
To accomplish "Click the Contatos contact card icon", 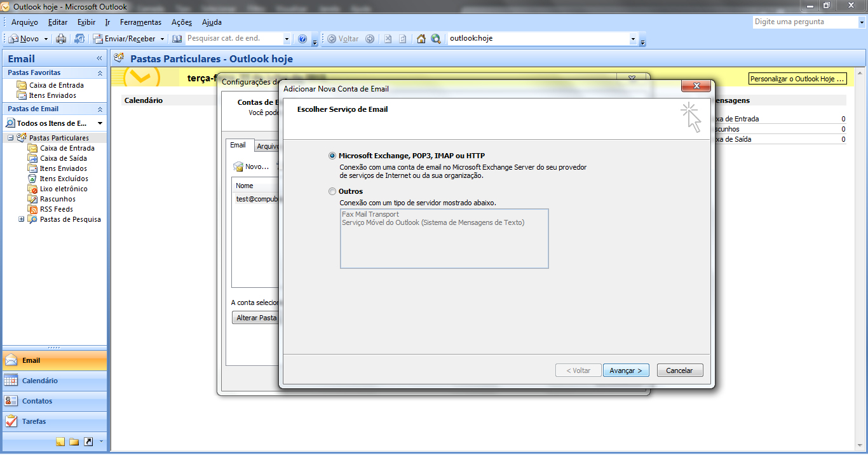I will (x=11, y=401).
